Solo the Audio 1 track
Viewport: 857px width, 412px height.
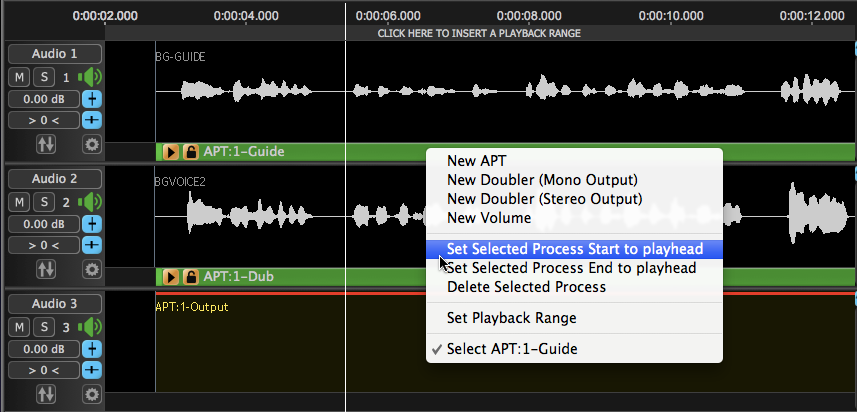(x=44, y=78)
